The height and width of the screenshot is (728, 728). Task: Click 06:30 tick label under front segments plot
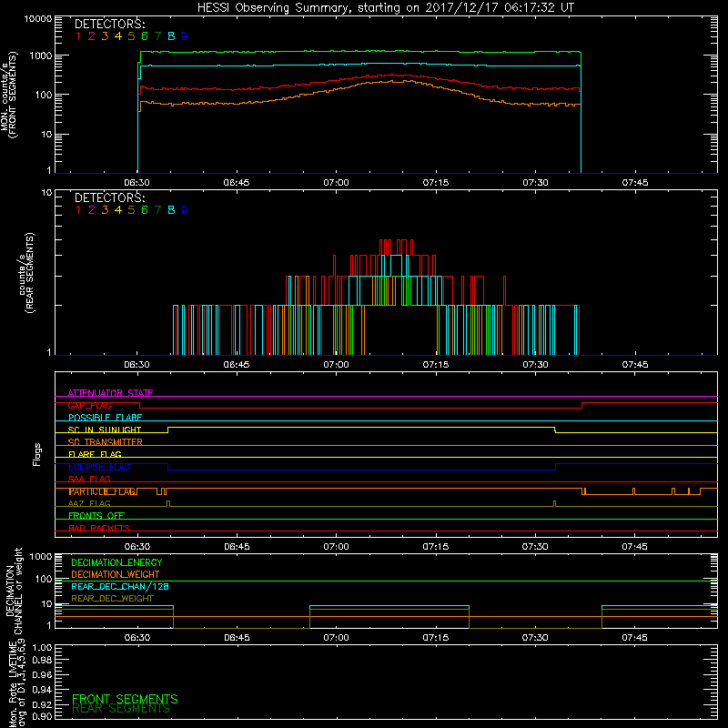[x=137, y=183]
